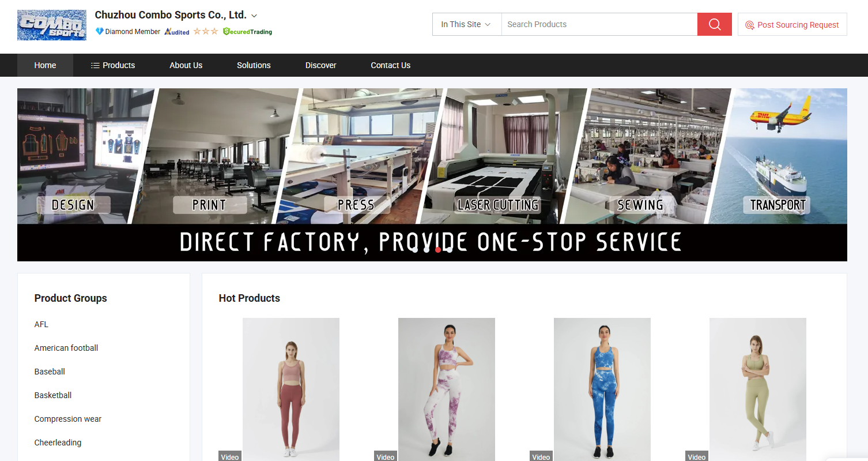Select the active red carousel dot
This screenshot has width=868, height=461.
coord(438,249)
